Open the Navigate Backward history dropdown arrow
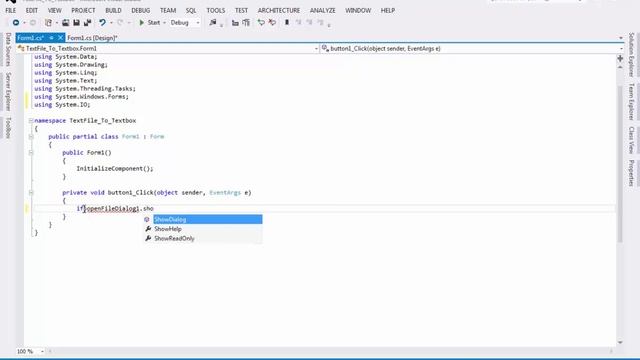Screen dimensions: 640x360 (x=24, y=23)
